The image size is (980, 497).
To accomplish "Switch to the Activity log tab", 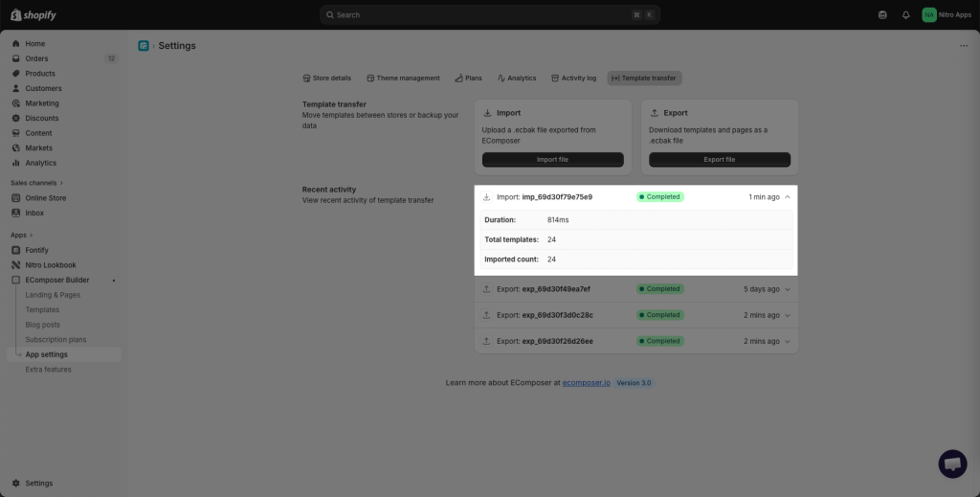I will tap(573, 79).
